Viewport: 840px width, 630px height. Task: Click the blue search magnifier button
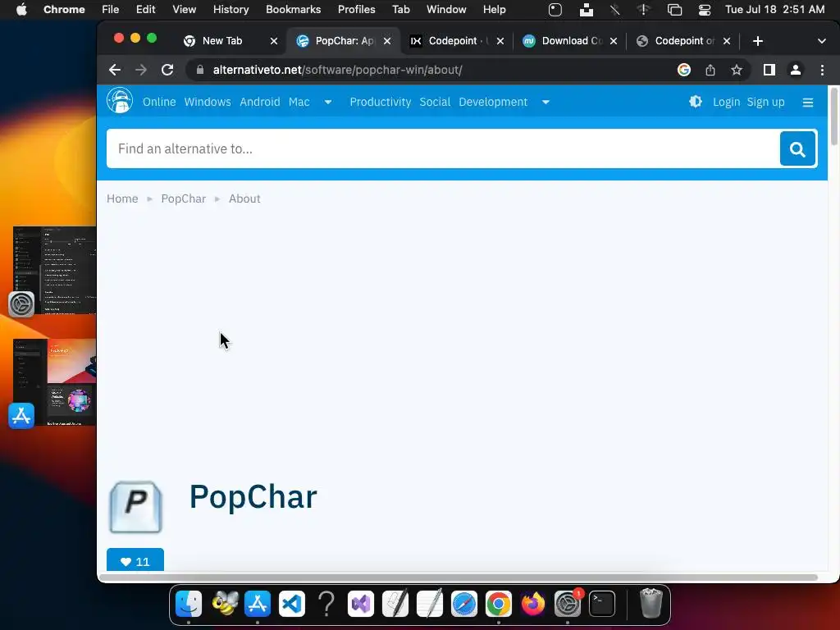[797, 149]
